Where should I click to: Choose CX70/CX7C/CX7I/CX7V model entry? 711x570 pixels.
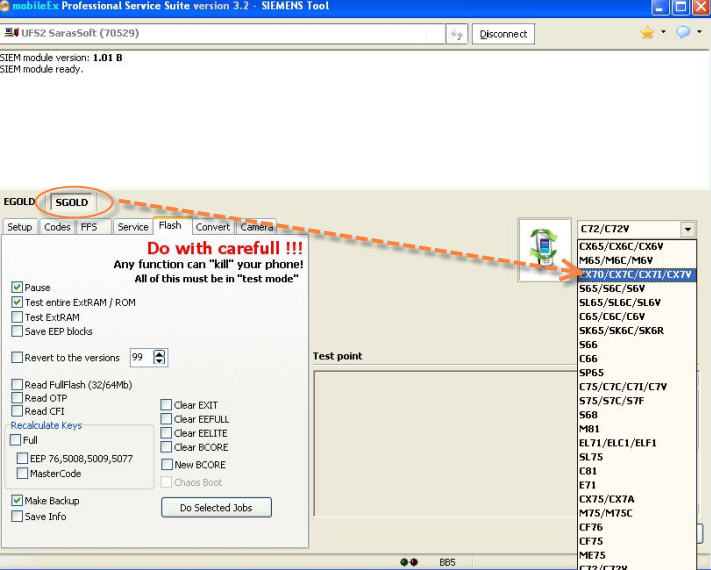coord(637,274)
